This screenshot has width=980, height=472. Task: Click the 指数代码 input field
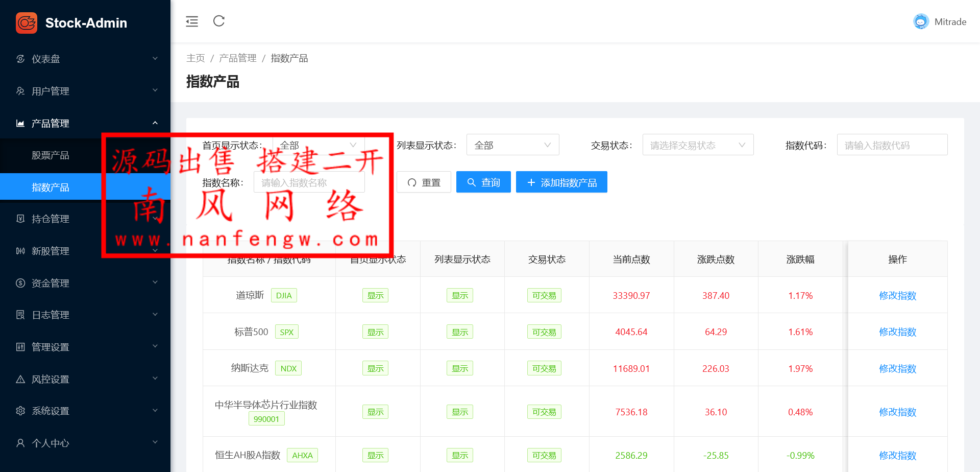[892, 145]
